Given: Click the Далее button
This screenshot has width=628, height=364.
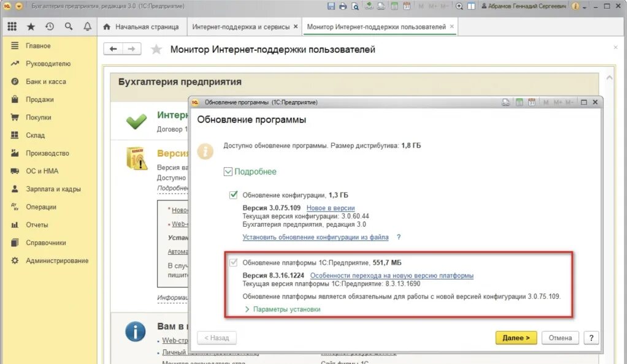Looking at the screenshot, I should click(516, 338).
